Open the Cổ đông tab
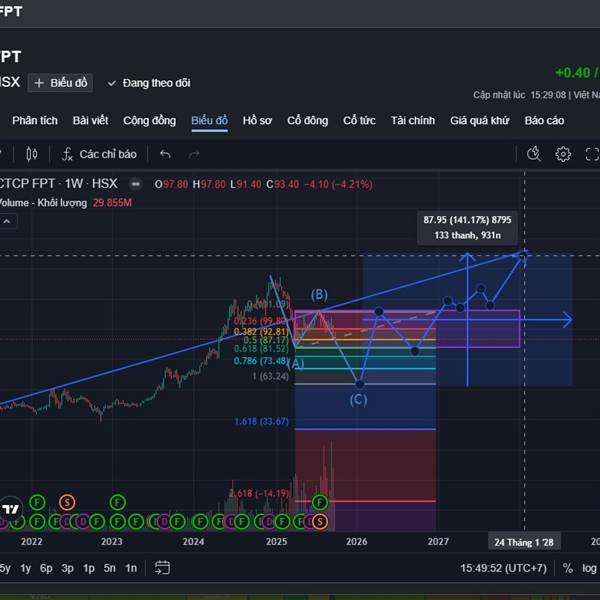 [308, 121]
